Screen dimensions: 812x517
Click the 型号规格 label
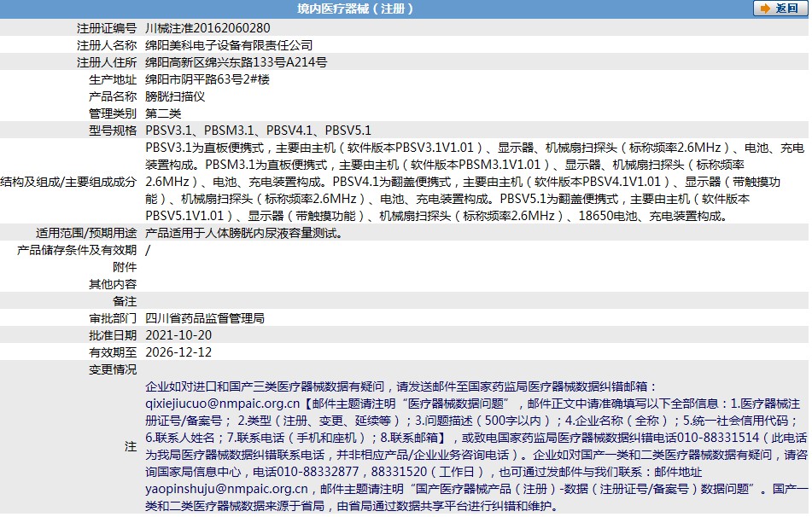tap(113, 131)
